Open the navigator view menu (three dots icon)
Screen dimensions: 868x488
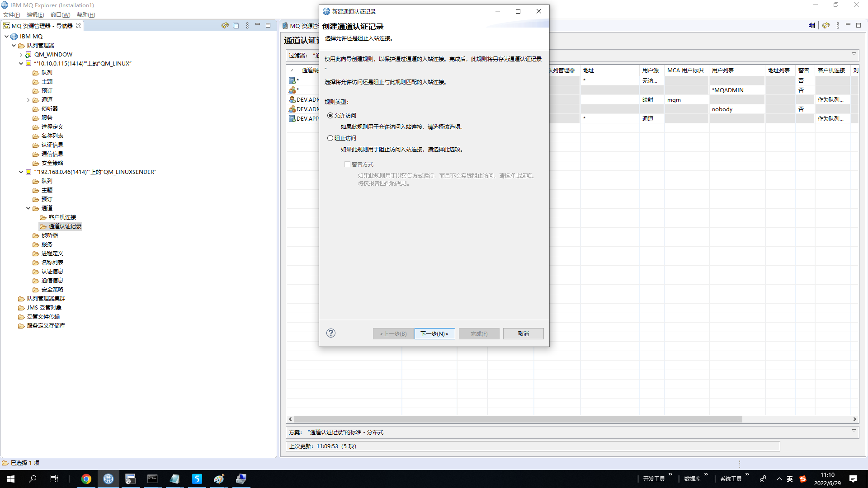247,26
